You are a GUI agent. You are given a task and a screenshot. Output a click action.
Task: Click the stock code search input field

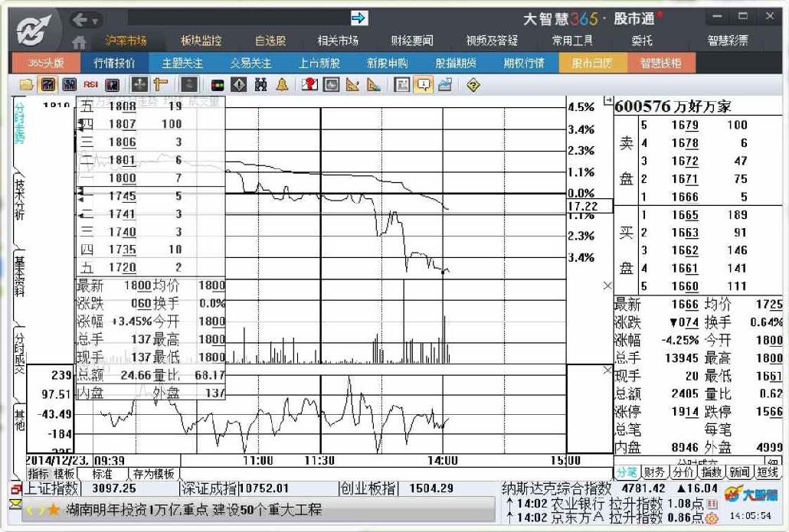(239, 18)
